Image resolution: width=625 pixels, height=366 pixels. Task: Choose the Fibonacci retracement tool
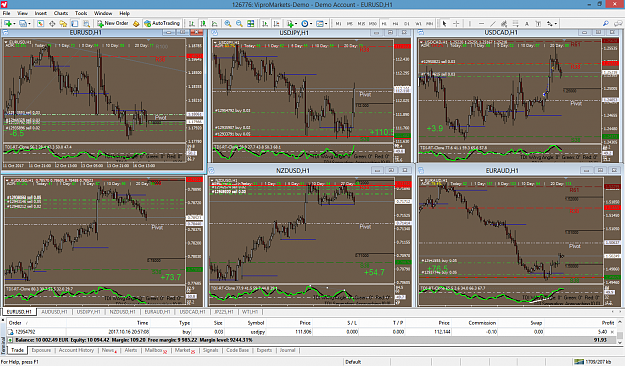515,24
